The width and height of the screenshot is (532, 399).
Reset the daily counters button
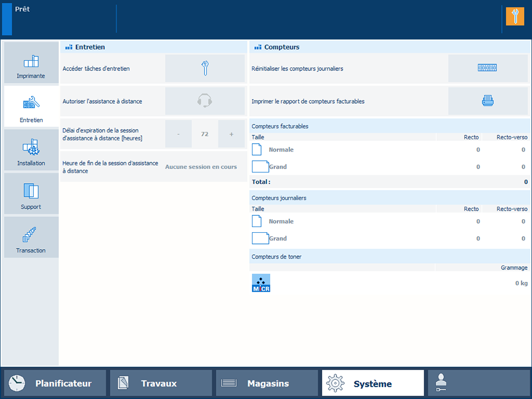[487, 68]
